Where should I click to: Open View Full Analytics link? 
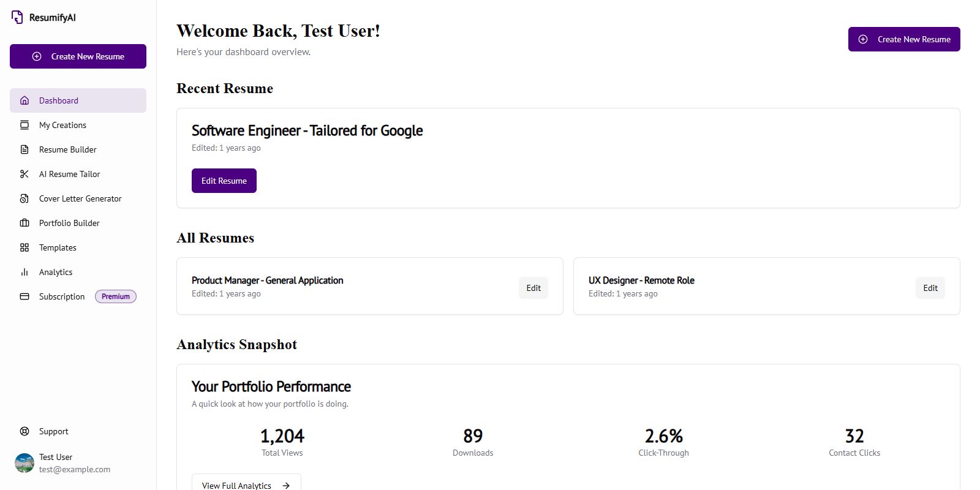pyautogui.click(x=246, y=485)
